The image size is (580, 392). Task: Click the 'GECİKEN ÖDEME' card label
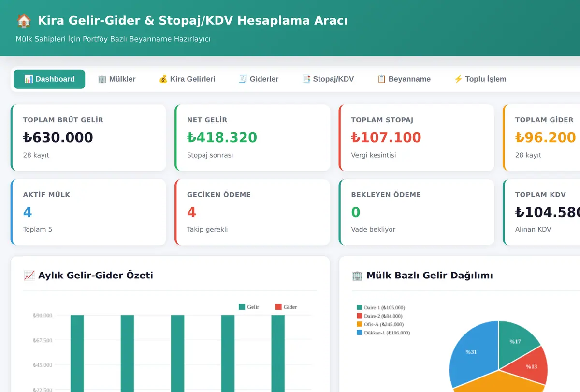(219, 195)
